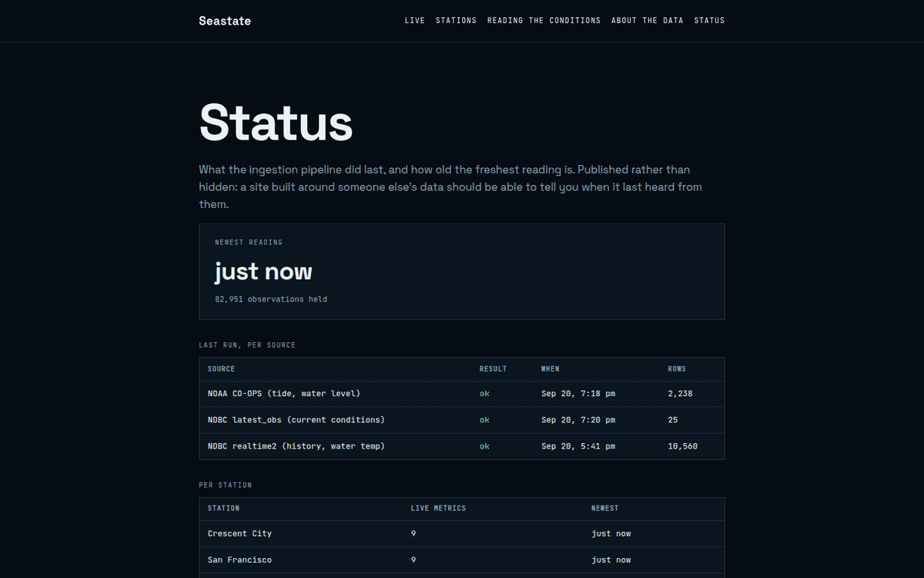This screenshot has width=924, height=578.
Task: Click the 25 rows value
Action: (x=673, y=420)
